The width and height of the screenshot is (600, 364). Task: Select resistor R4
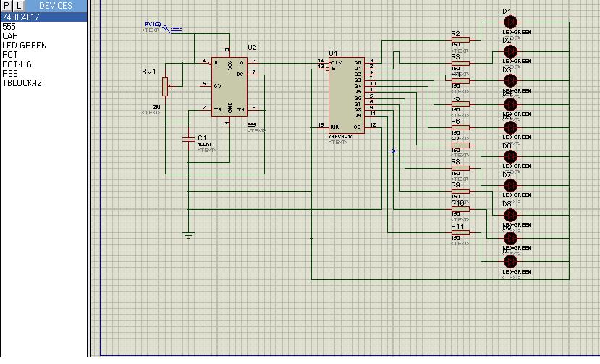(460, 81)
